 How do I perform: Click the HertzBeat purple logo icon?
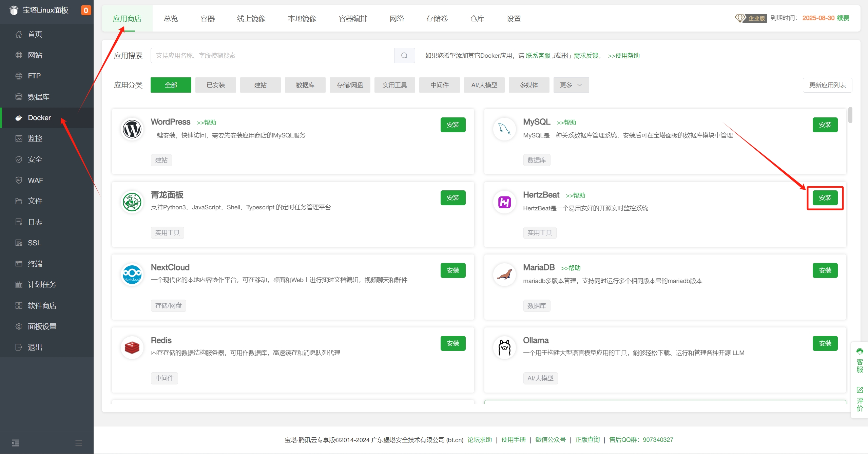[x=504, y=203]
